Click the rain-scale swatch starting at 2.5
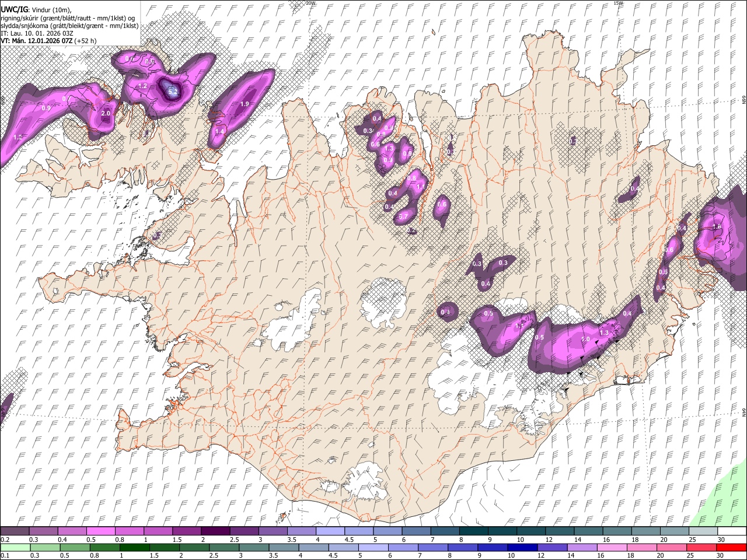 coord(224,548)
